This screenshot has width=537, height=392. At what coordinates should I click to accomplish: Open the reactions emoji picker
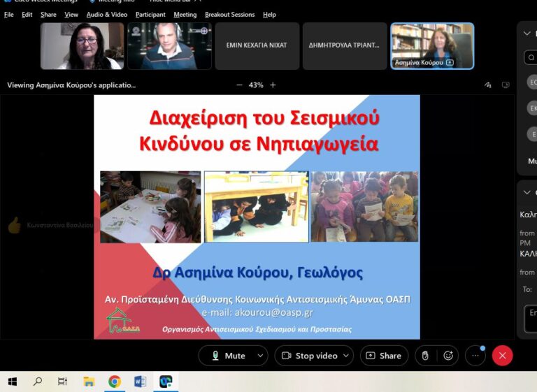point(448,356)
